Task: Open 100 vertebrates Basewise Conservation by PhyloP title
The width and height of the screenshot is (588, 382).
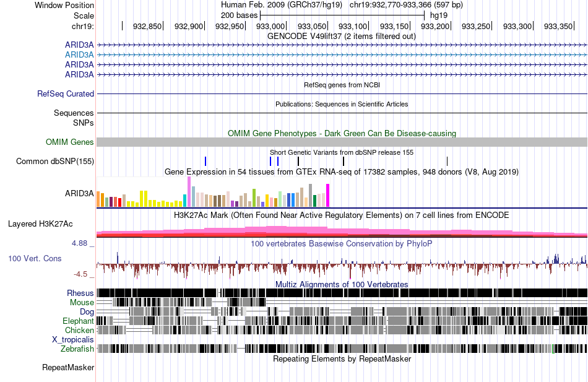Action: click(342, 243)
